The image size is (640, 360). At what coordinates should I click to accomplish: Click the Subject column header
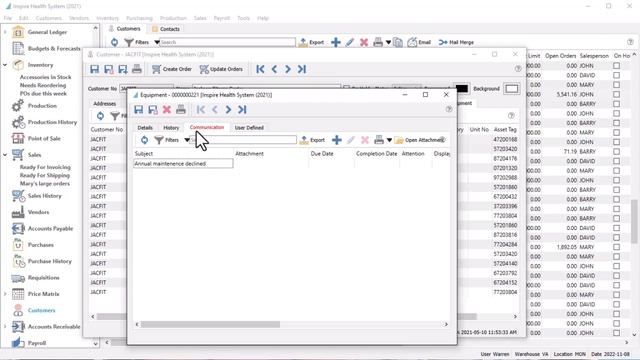click(183, 154)
